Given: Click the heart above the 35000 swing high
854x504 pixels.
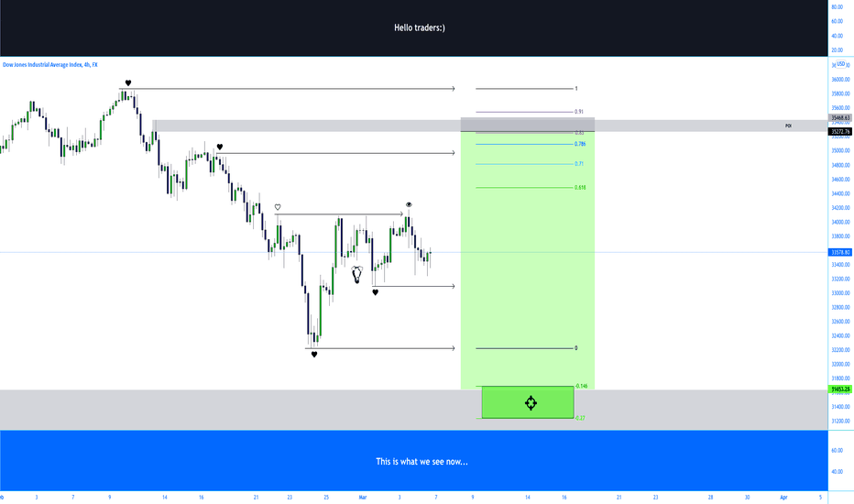Looking at the screenshot, I should (220, 147).
